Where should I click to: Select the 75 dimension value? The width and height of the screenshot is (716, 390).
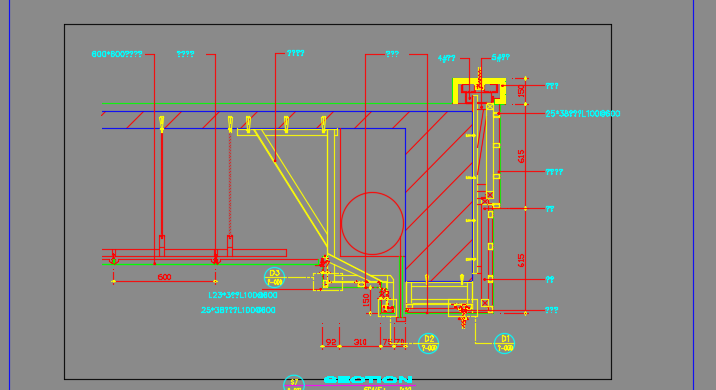click(387, 342)
